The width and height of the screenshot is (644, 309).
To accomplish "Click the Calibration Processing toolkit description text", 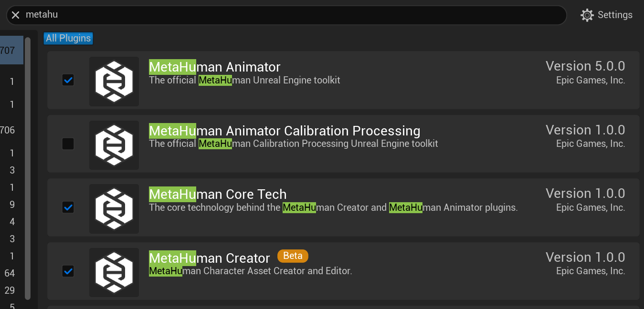I will tap(294, 144).
